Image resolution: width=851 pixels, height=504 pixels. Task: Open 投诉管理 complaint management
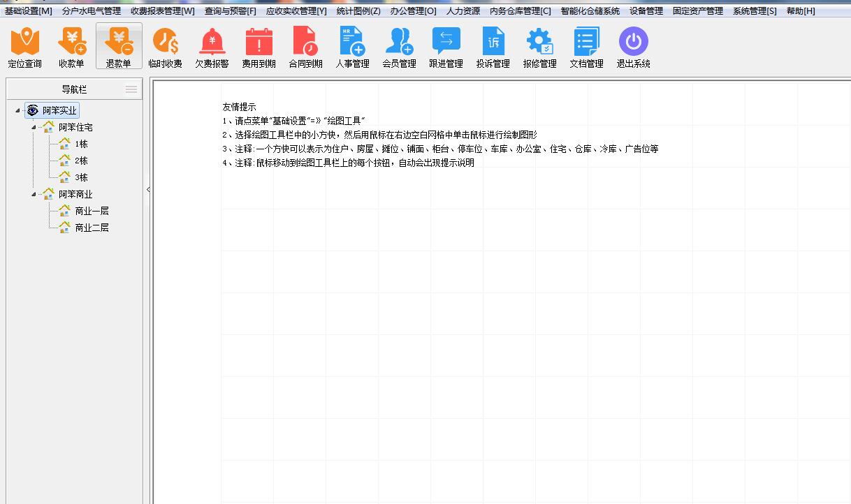pyautogui.click(x=493, y=47)
